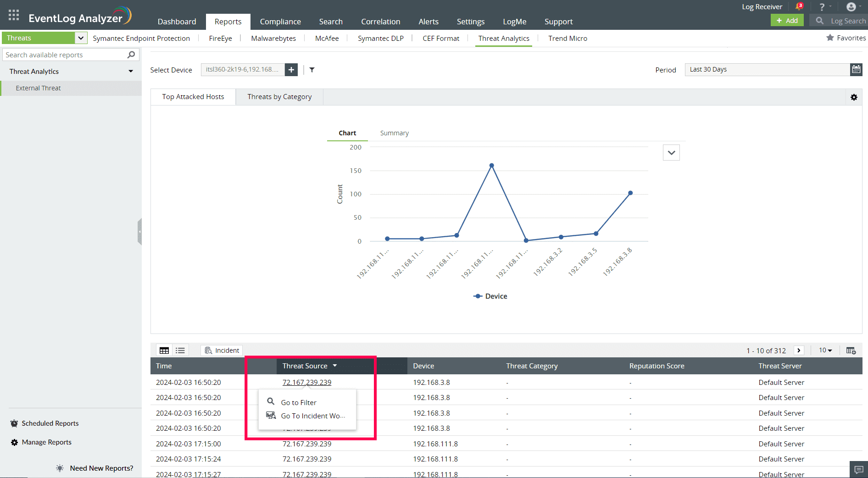Open the add column icon next to page size

(x=851, y=350)
